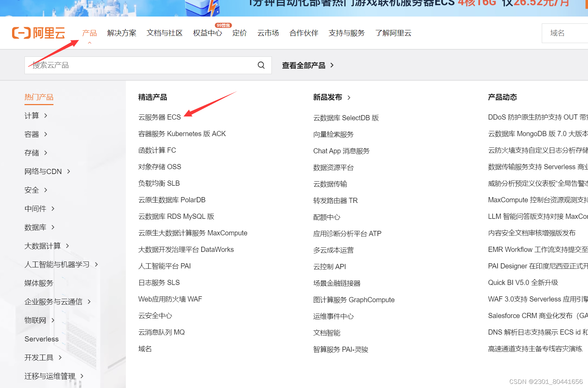
Task: Open 函数计算 FC product
Action: click(157, 150)
